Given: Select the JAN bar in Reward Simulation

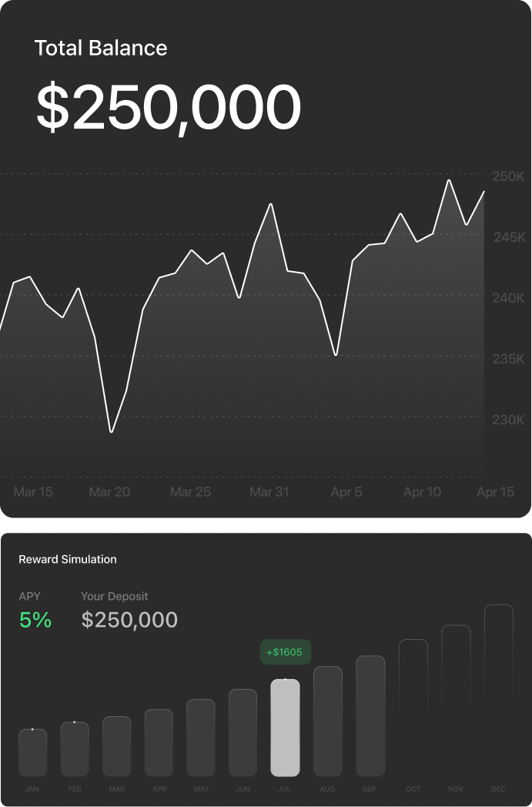Looking at the screenshot, I should (32, 752).
